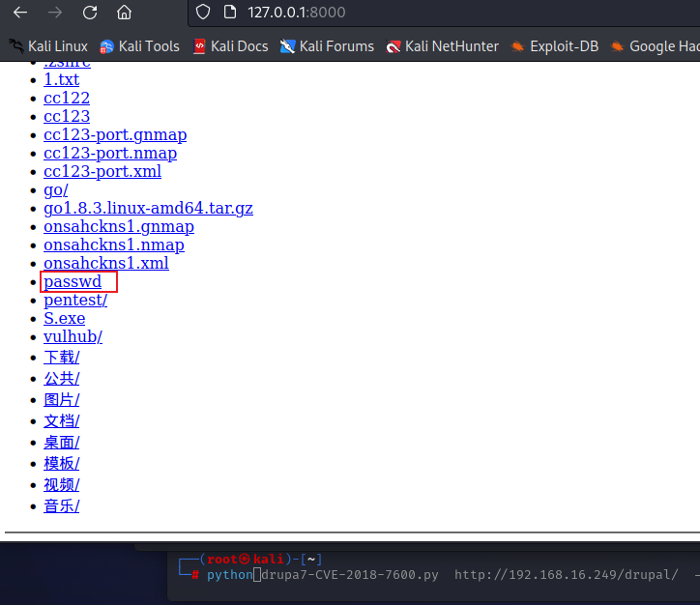Open the 视频/ directory link
700x605 pixels.
61,485
